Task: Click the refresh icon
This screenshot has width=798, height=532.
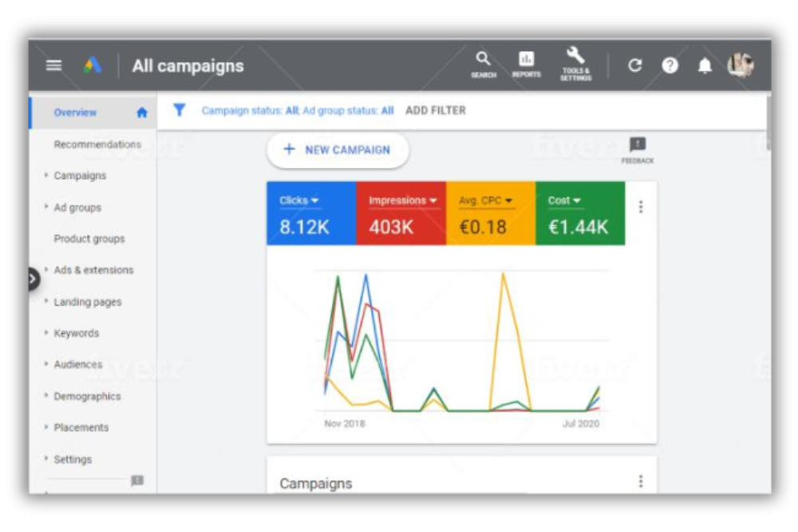Action: tap(635, 66)
